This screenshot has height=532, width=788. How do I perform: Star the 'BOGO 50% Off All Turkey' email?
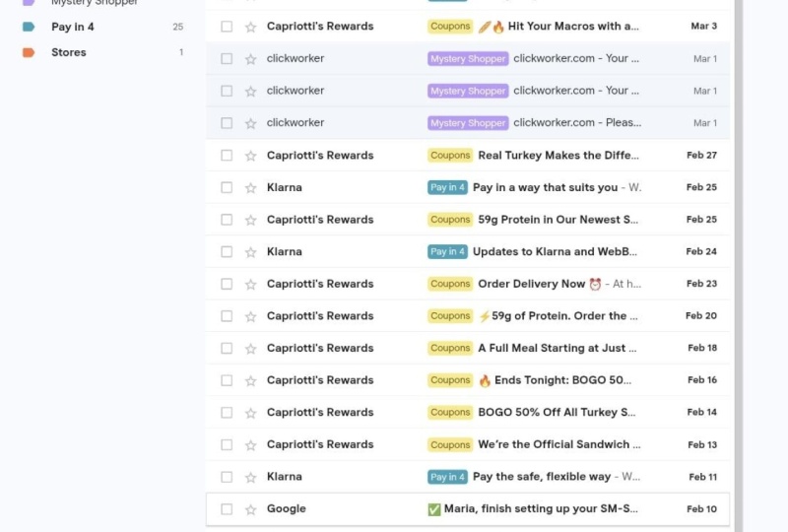251,413
